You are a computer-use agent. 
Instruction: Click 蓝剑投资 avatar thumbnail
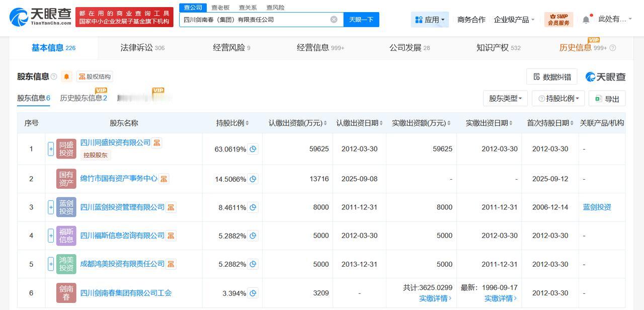coord(66,207)
